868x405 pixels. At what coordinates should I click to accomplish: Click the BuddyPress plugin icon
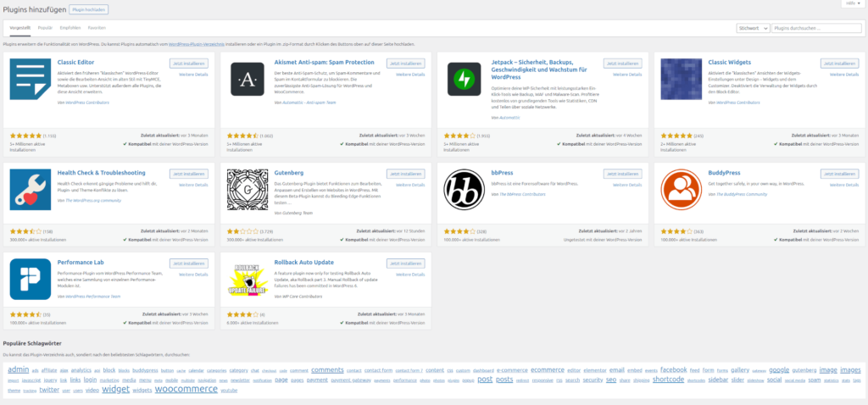[682, 190]
